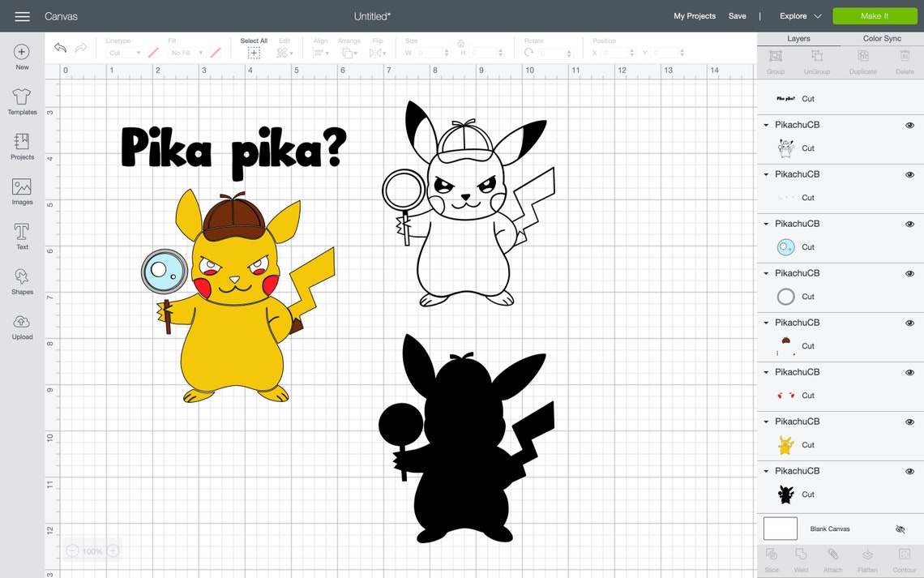Redo the last undone action
This screenshot has width=924, height=578.
[x=81, y=48]
